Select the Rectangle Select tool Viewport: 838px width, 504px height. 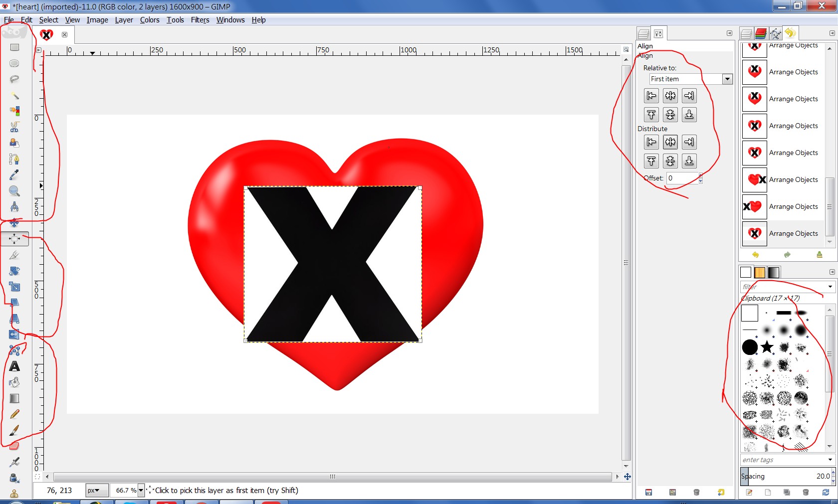click(x=14, y=47)
